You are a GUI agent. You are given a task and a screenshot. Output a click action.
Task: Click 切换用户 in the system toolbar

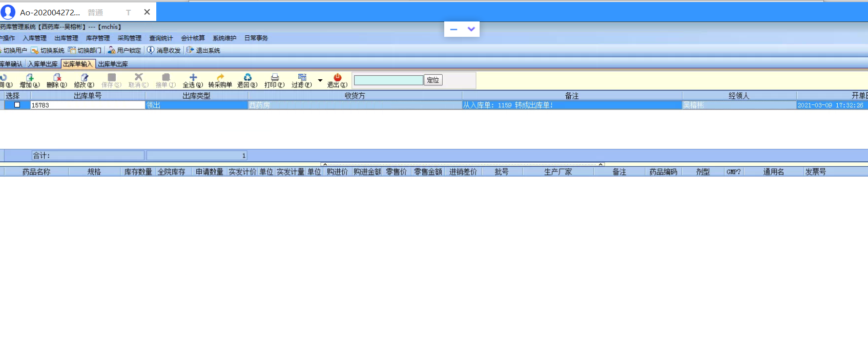pos(13,50)
